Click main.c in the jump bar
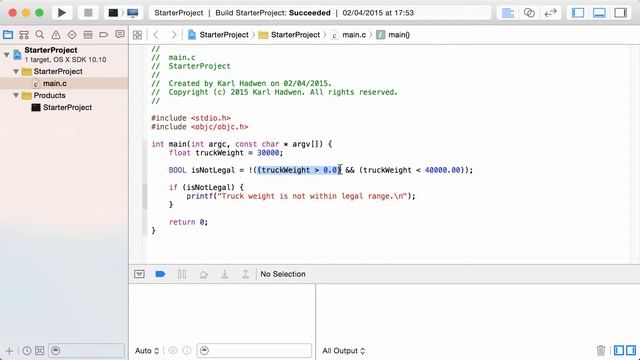 pos(348,35)
